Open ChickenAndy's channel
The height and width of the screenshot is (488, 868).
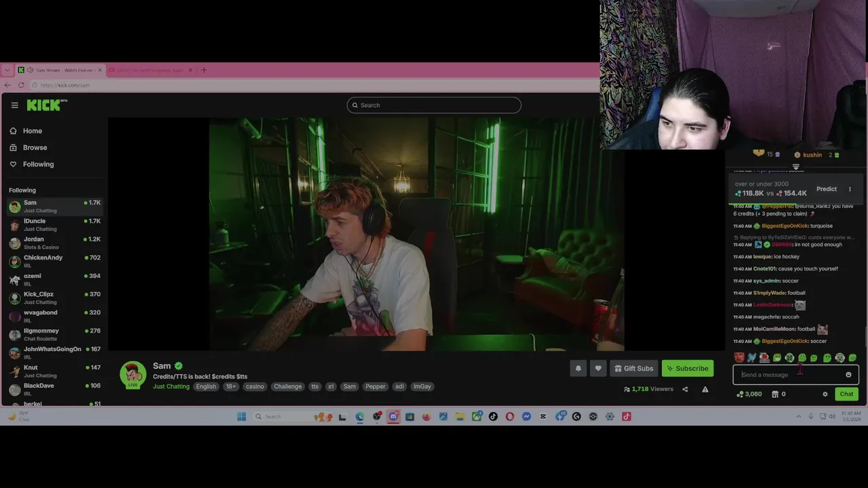point(54,261)
